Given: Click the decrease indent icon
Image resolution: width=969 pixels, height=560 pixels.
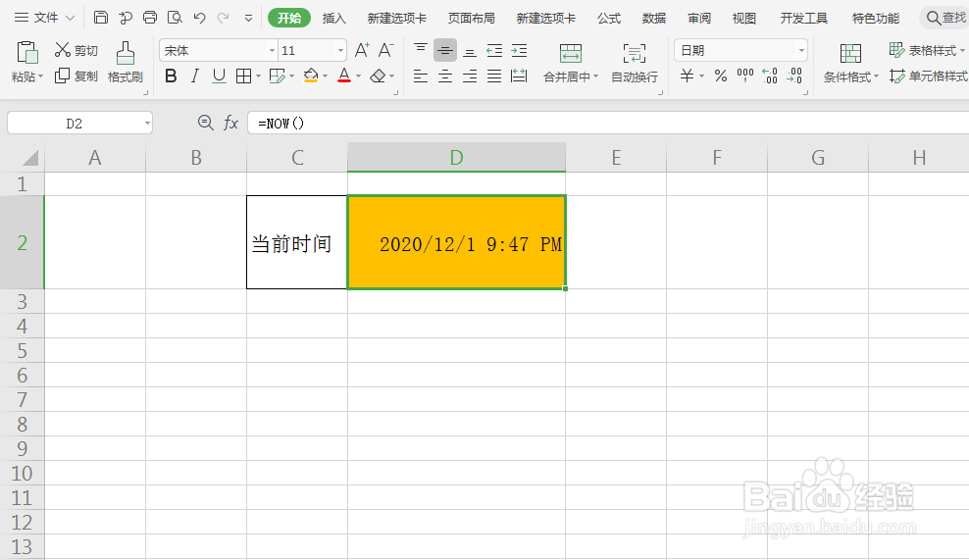Looking at the screenshot, I should [x=494, y=51].
